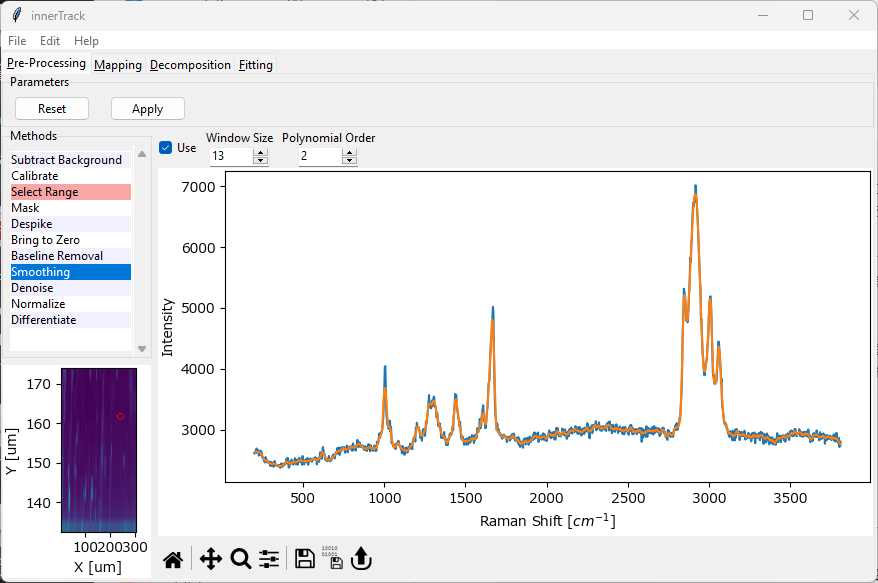Uncheck the Use checkbox

166,148
